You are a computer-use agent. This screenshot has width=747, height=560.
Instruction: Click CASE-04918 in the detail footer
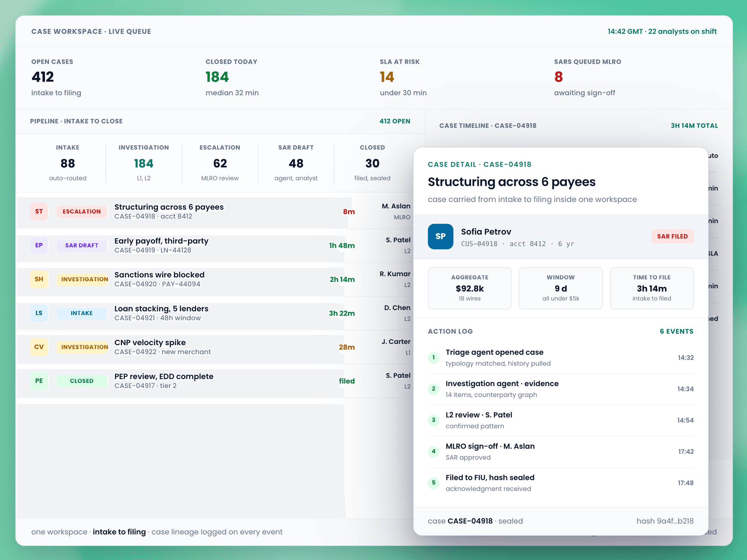(x=470, y=521)
